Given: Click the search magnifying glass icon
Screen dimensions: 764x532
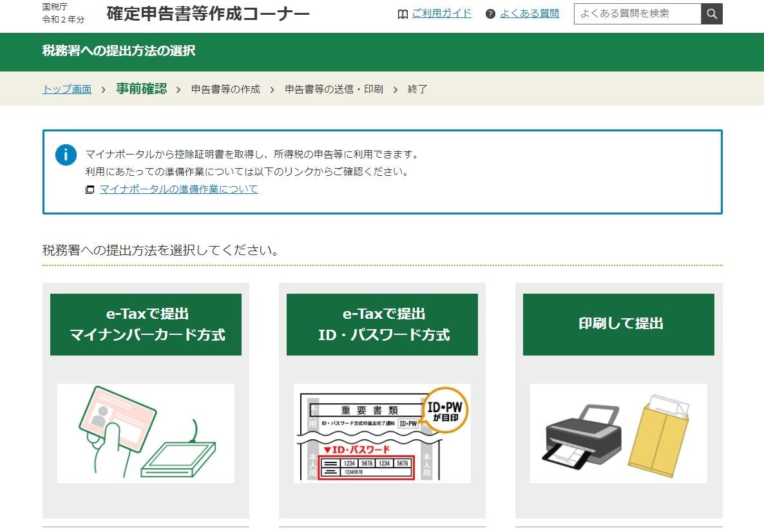Looking at the screenshot, I should pyautogui.click(x=711, y=13).
